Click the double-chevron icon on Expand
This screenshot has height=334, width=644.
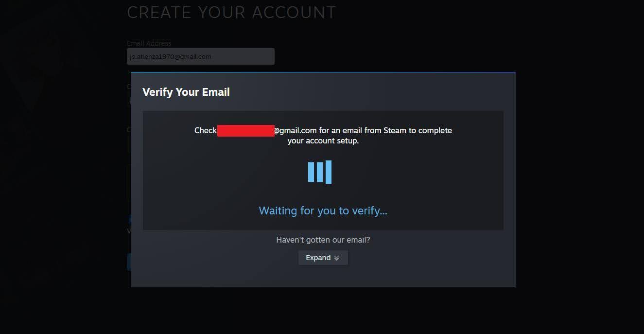point(336,258)
